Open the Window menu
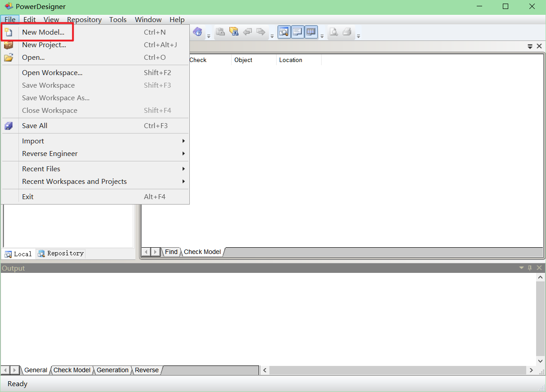The height and width of the screenshot is (392, 546). point(148,19)
